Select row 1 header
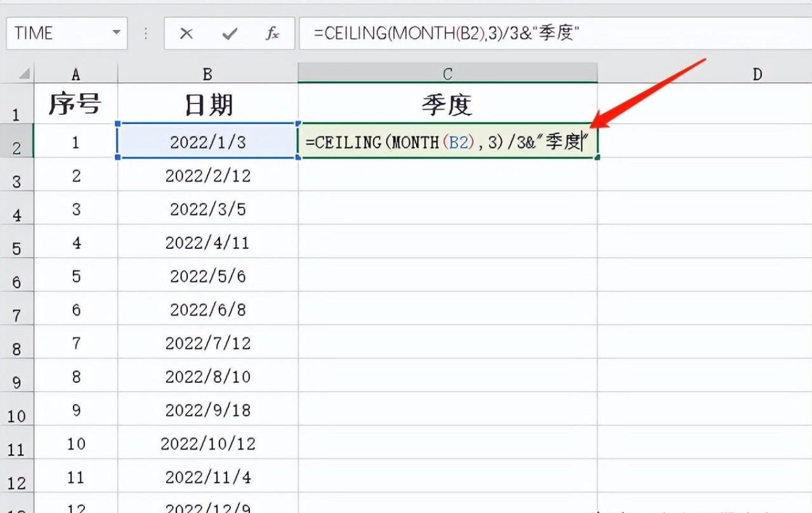The height and width of the screenshot is (513, 812). [x=16, y=105]
